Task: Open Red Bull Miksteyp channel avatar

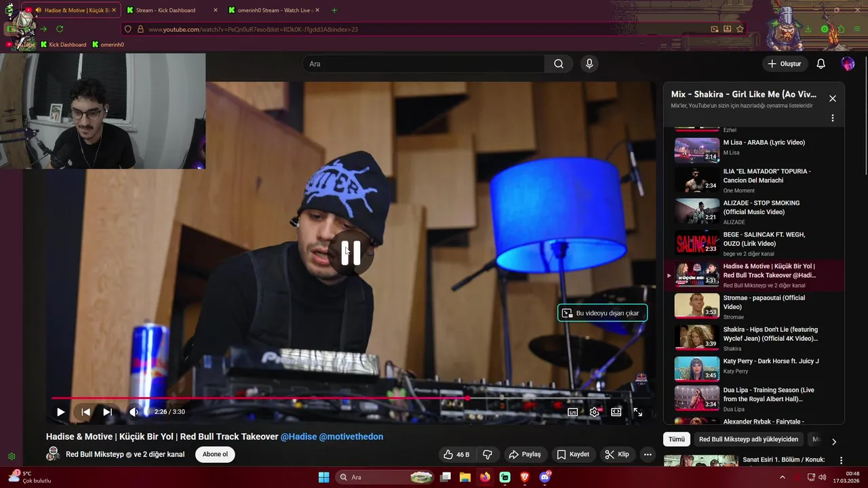Action: click(53, 454)
